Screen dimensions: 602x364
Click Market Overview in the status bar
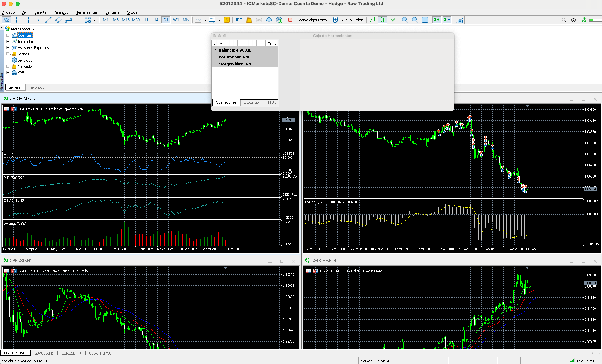(374, 361)
